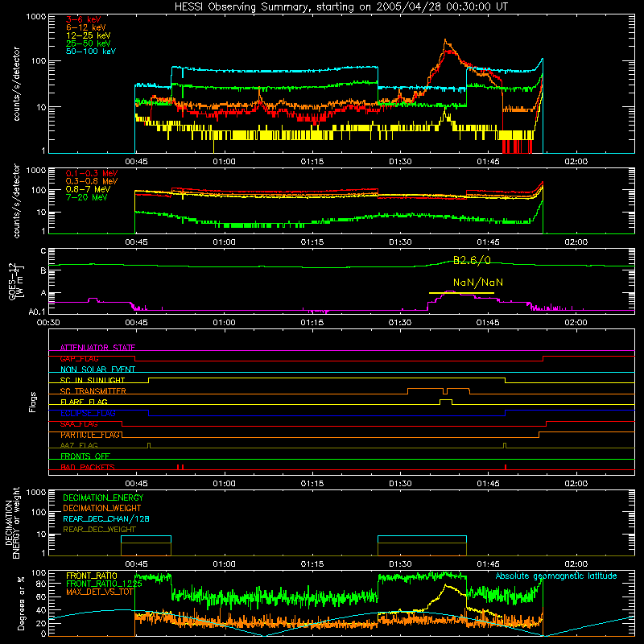This screenshot has width=644, height=644.
Task: Click the 0.8-7 MeV legend label
Action: click(88, 189)
